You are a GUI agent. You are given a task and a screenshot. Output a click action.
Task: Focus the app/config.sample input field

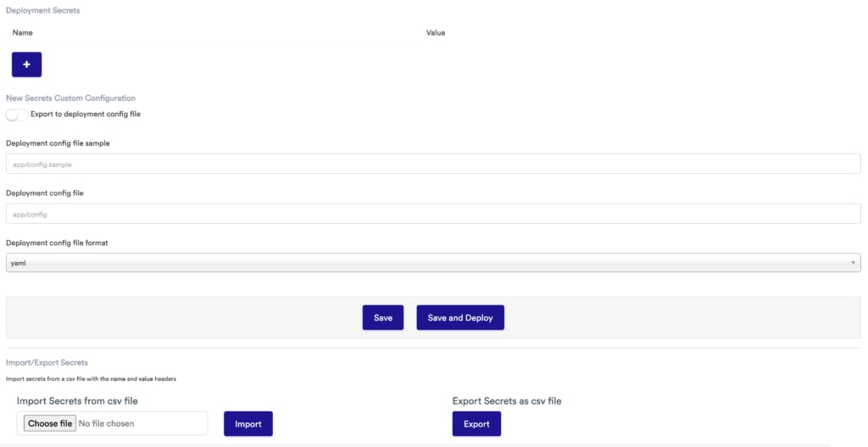tap(433, 164)
